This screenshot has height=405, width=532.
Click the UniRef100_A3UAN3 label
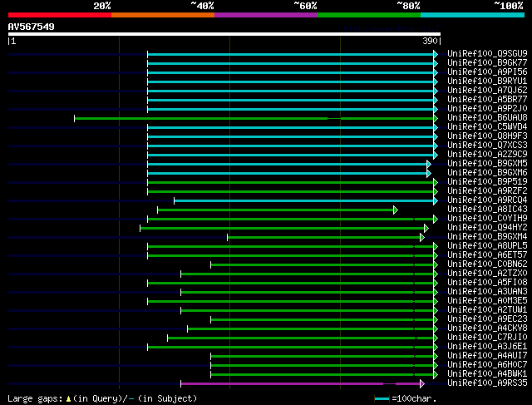487,292
